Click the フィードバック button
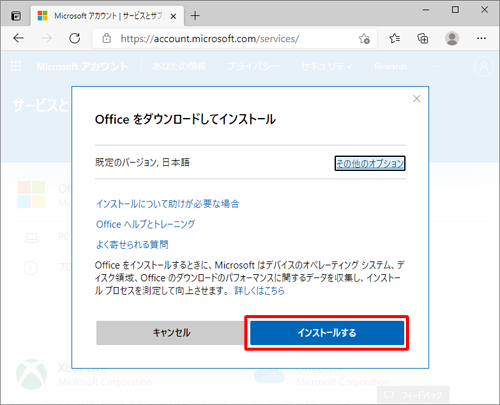 [x=413, y=395]
